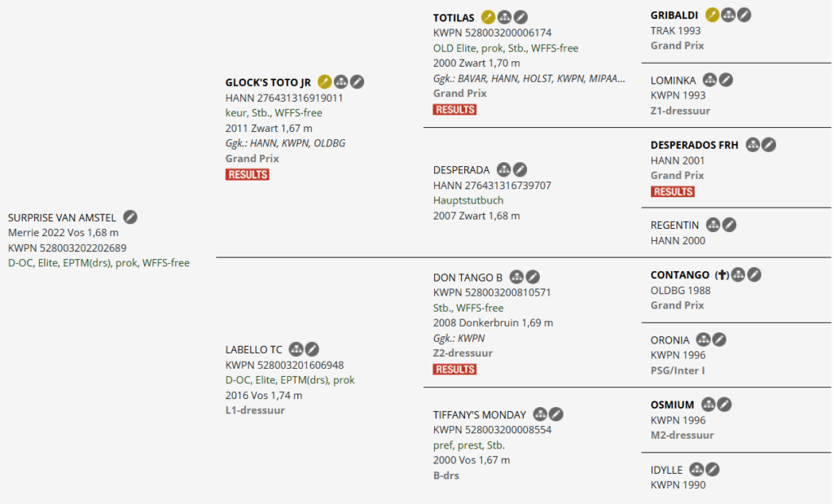Click the Results button under Totilas
Image resolution: width=834 pixels, height=504 pixels.
(454, 109)
